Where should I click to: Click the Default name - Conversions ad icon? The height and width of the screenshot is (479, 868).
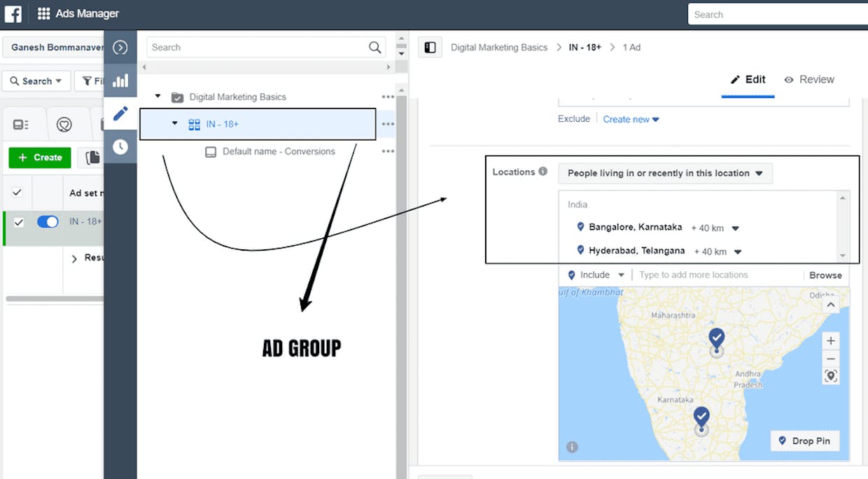tap(211, 151)
